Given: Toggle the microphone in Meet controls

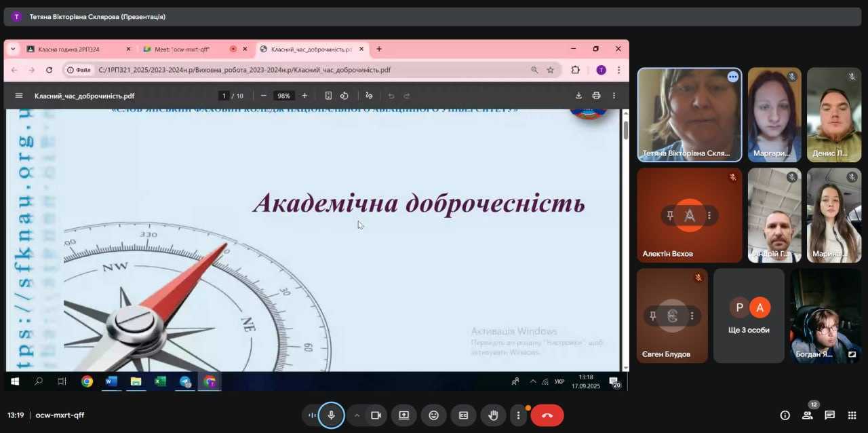Looking at the screenshot, I should point(332,415).
